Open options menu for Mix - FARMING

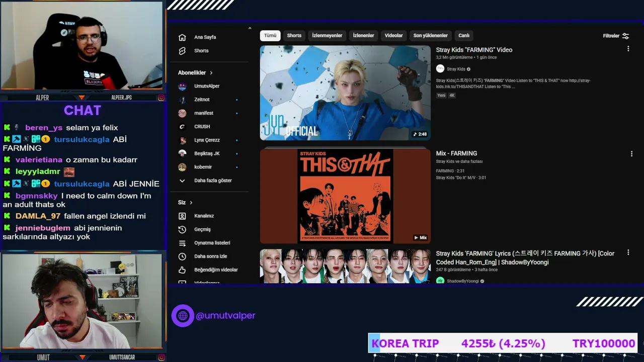pos(631,154)
